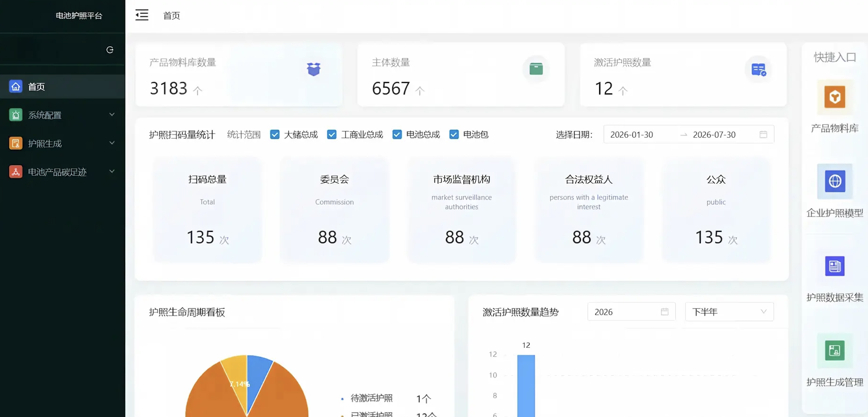
Task: Click the 扫码总量 Total card
Action: pos(207,210)
